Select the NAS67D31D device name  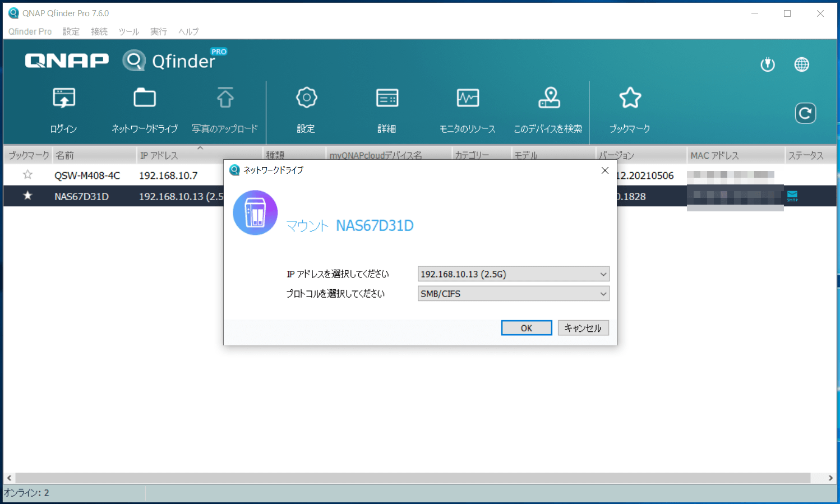82,196
